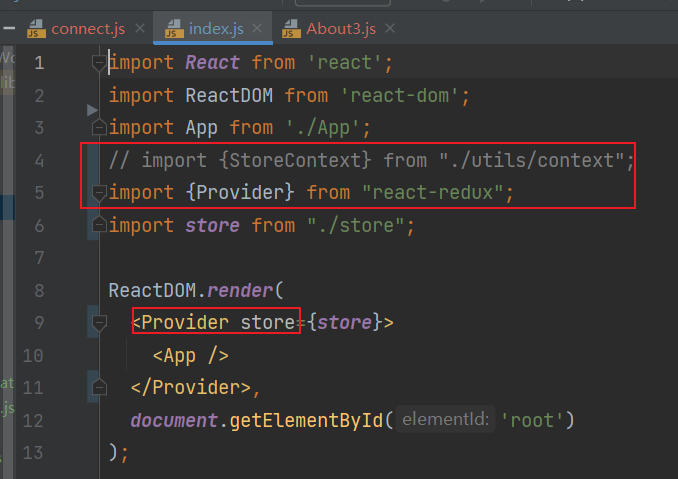The image size is (678, 479).
Task: Collapse the Provider tag fold at line 9
Action: pos(99,323)
